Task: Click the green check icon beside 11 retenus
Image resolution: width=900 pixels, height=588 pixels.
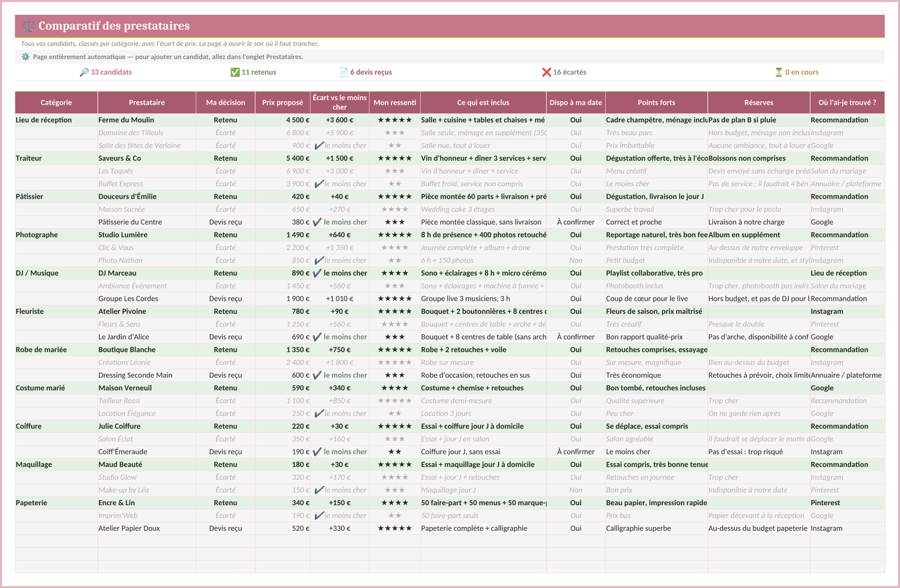Action: 235,72
